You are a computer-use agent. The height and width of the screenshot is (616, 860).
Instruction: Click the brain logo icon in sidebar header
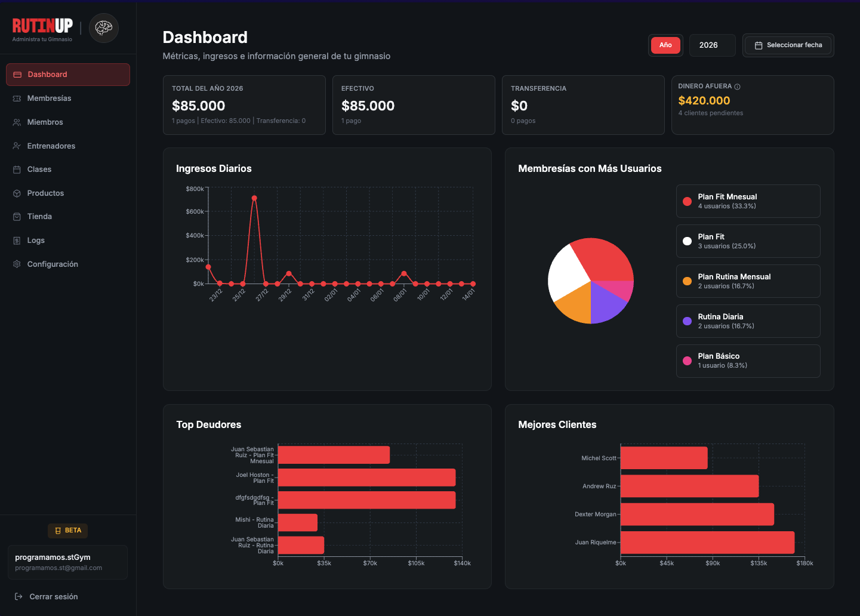[104, 28]
